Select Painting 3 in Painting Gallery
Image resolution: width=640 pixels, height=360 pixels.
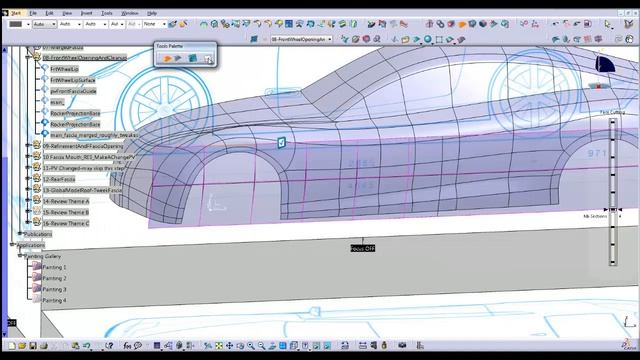point(54,289)
